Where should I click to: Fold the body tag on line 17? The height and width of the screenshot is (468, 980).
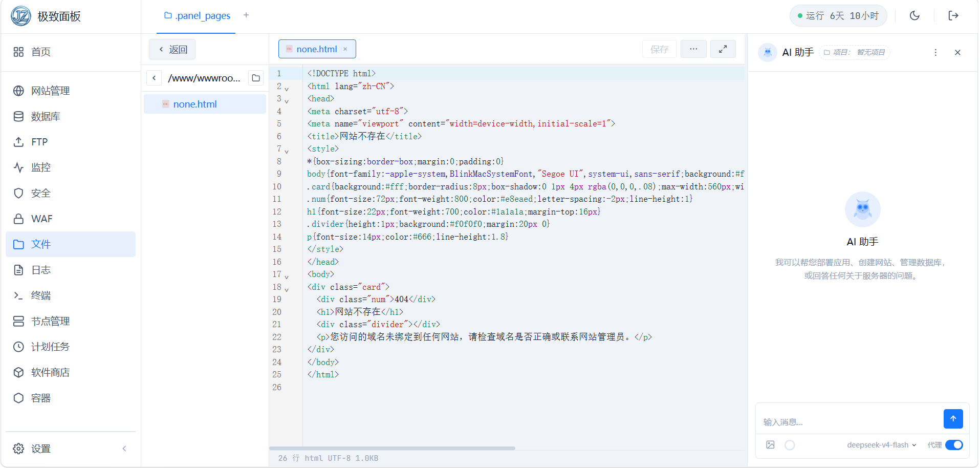point(287,277)
